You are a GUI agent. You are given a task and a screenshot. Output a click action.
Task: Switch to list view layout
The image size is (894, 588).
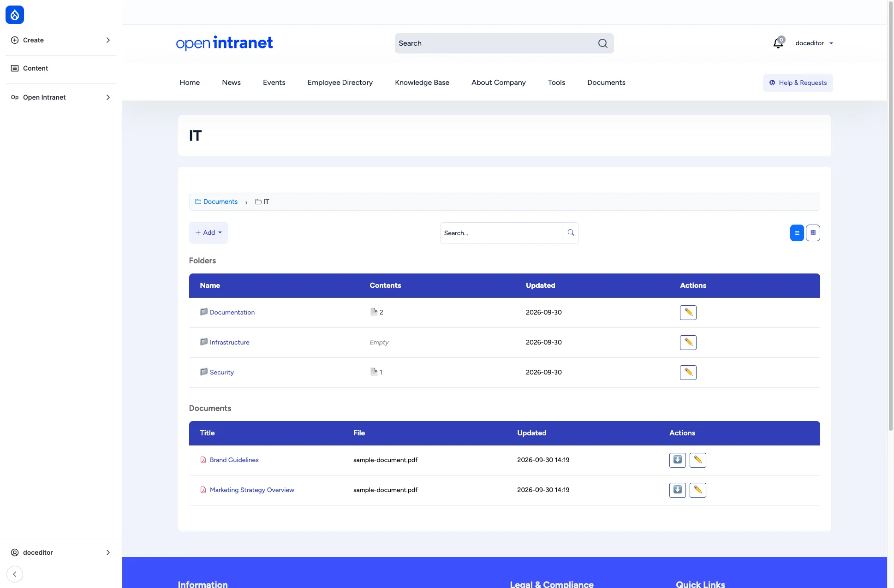pos(797,233)
